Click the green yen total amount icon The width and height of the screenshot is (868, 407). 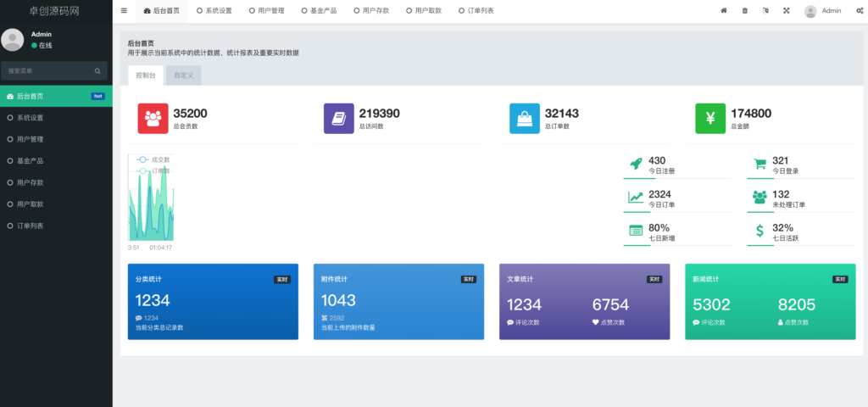point(711,119)
